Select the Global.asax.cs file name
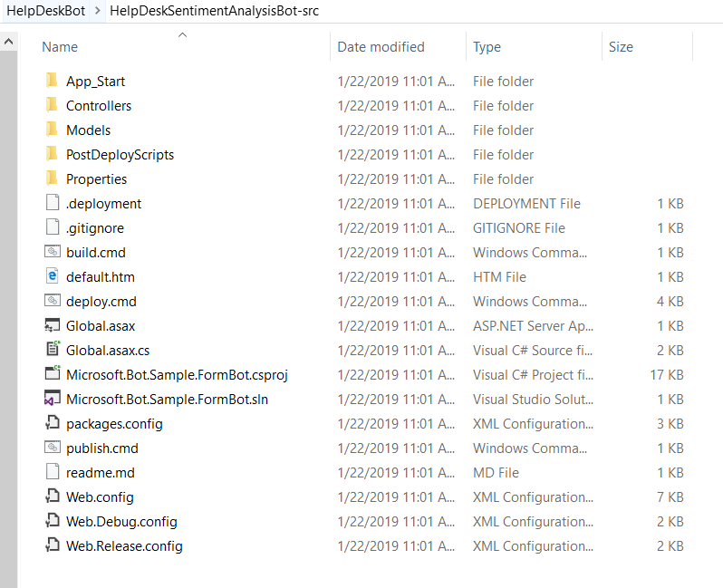This screenshot has width=723, height=588. 108,350
